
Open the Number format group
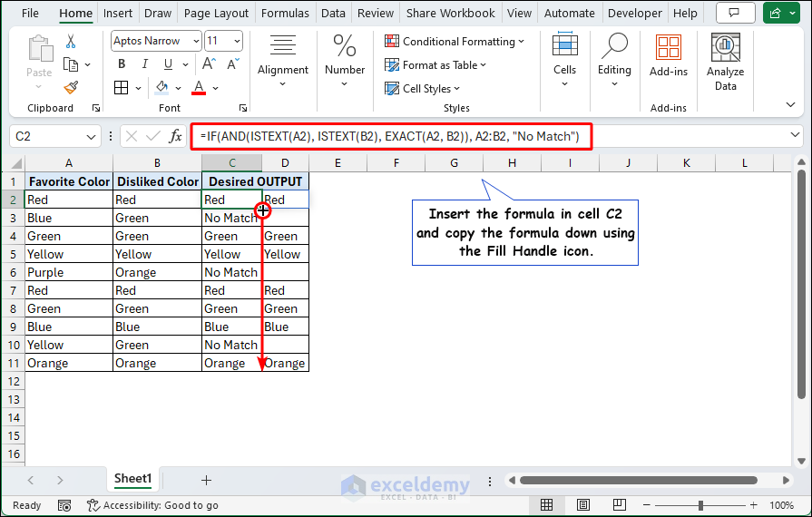click(345, 62)
